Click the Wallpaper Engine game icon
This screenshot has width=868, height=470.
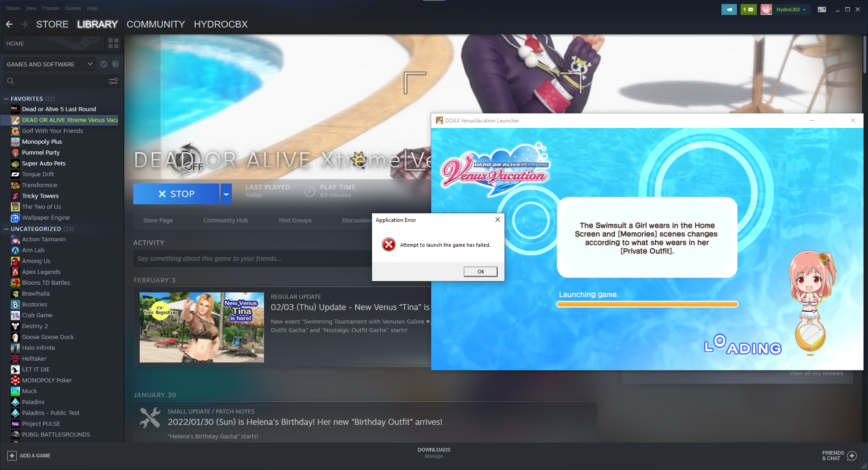(x=15, y=218)
